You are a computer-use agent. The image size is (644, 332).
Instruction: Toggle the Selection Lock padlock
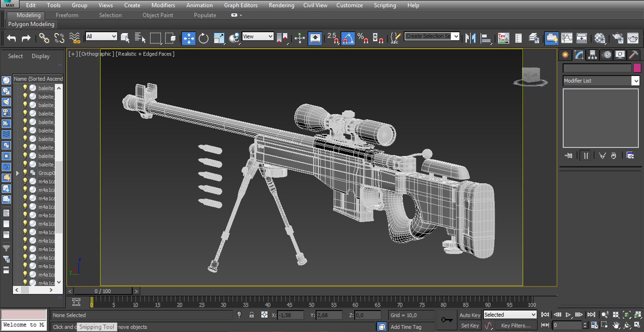252,315
